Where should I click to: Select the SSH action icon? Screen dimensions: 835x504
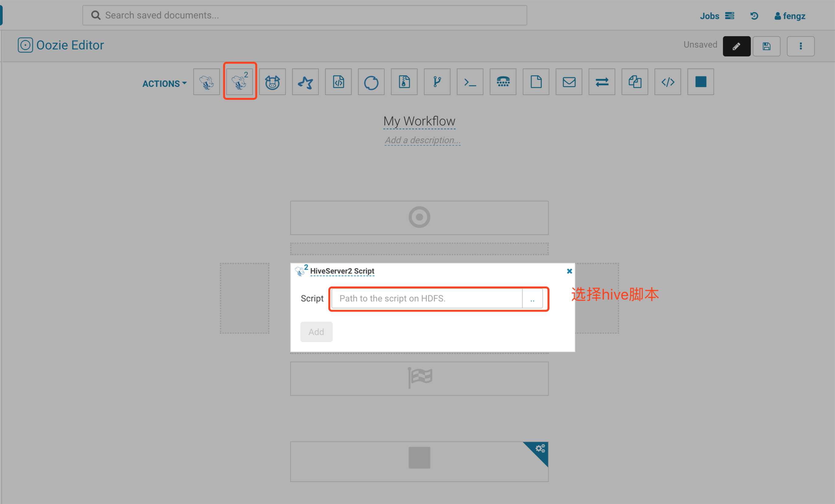pyautogui.click(x=503, y=82)
